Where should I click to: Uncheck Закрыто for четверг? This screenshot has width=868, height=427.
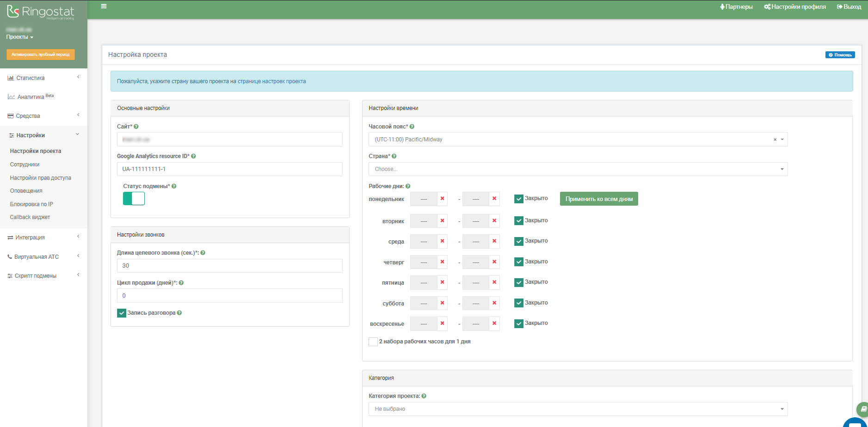[x=519, y=262]
